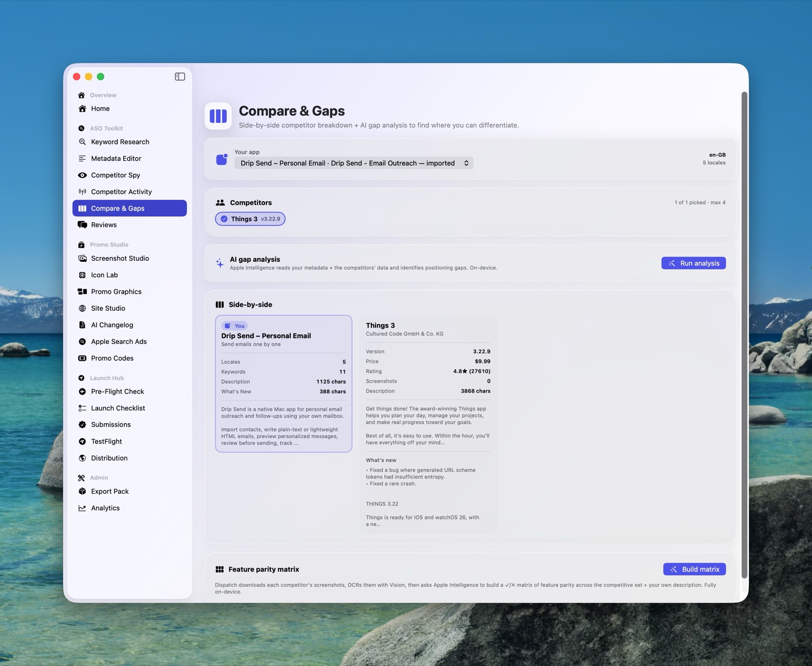Click the 'Feature parity matrix' heading

tap(263, 569)
